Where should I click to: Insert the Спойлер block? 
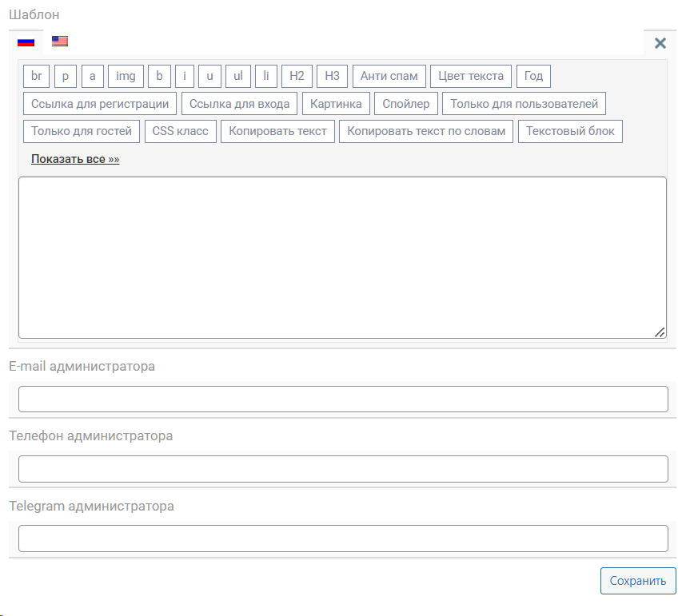[x=406, y=104]
